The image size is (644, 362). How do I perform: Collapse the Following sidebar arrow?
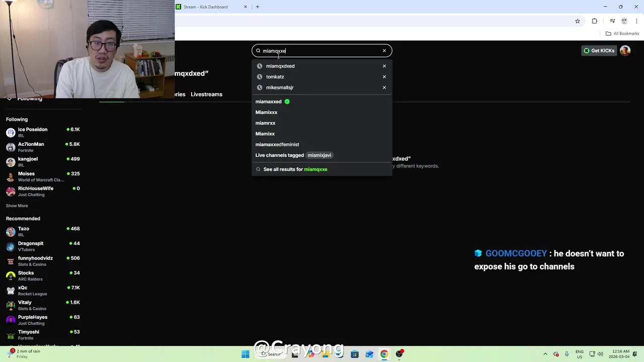(x=9, y=99)
